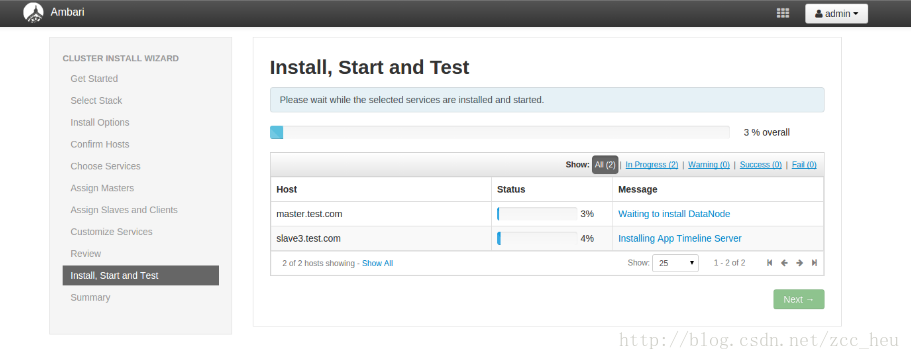Select Install, Start and Test step
This screenshot has height=360, width=911.
tap(141, 276)
